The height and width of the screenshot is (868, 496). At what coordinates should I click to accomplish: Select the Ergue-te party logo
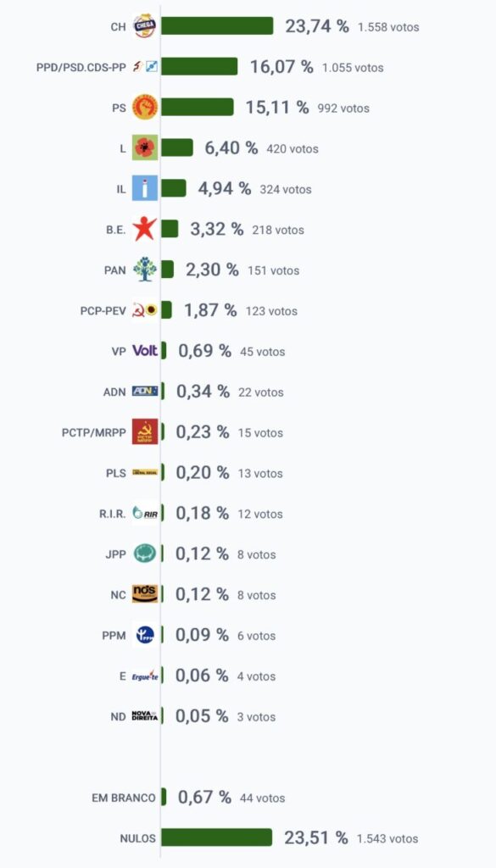pyautogui.click(x=145, y=676)
